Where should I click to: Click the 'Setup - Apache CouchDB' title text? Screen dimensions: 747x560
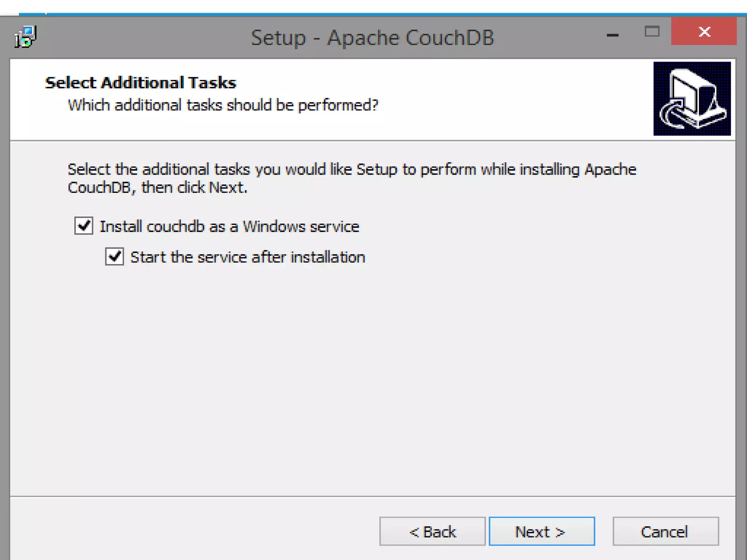click(372, 38)
